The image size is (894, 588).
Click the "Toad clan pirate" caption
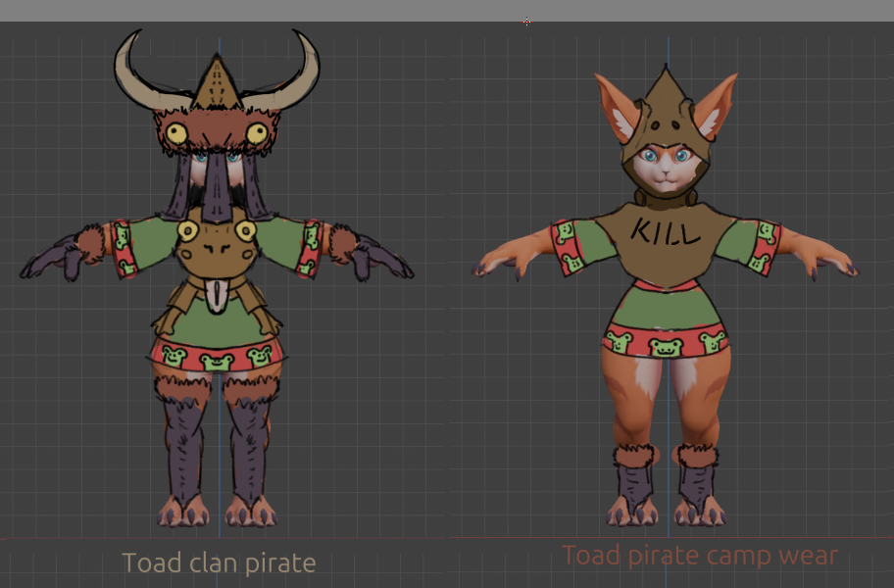(219, 563)
